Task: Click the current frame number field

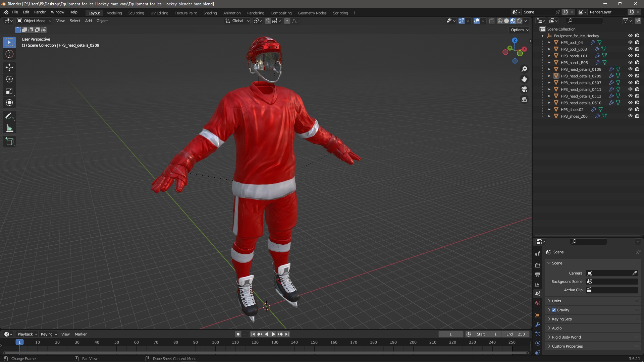Action: click(450, 334)
